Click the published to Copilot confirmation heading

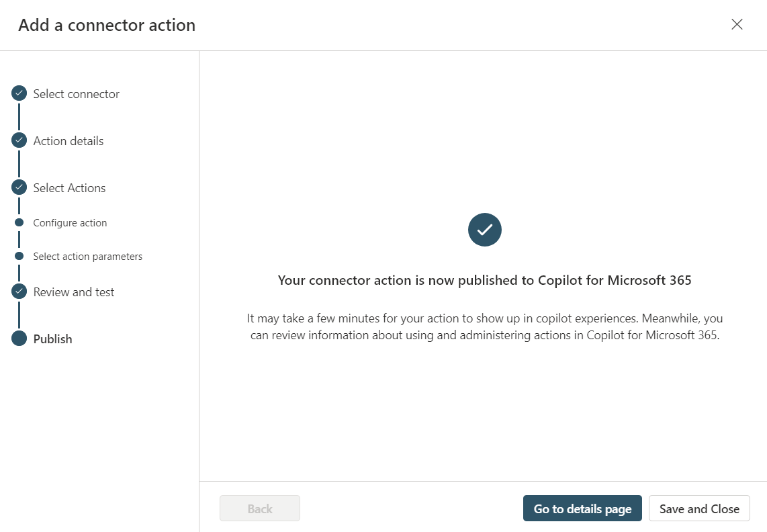tap(484, 281)
